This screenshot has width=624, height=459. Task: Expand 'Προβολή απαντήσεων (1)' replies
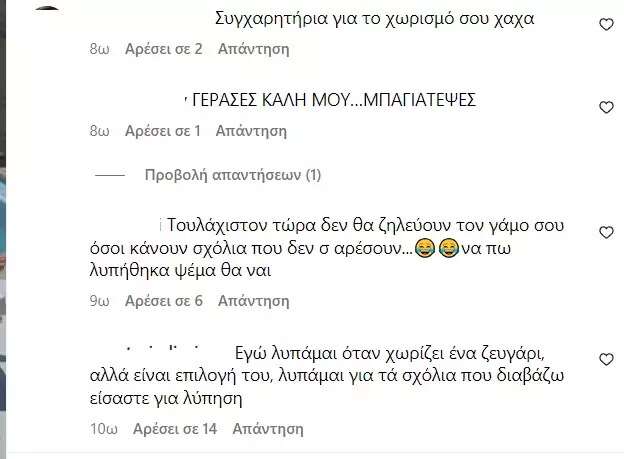(233, 175)
